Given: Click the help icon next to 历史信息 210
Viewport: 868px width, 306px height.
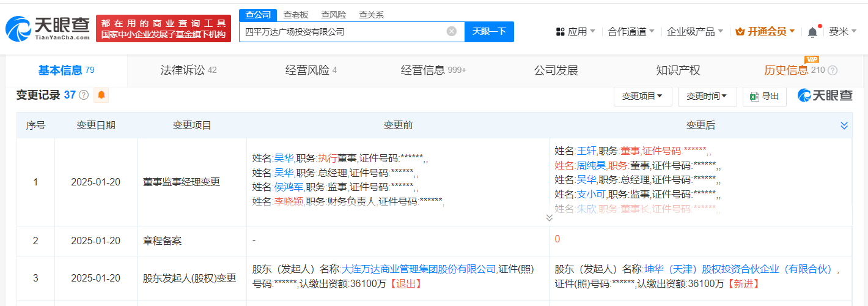Looking at the screenshot, I should pos(832,70).
